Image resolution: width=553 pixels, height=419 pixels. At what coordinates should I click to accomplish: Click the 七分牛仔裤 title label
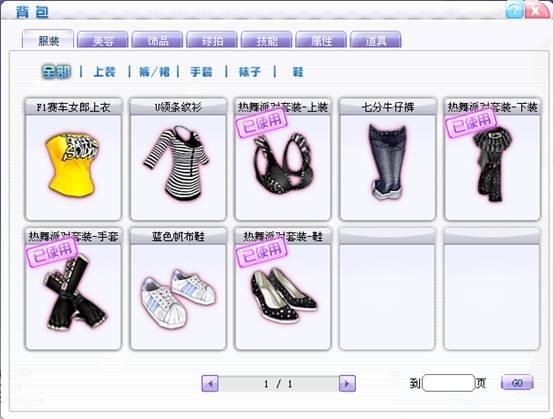click(388, 107)
